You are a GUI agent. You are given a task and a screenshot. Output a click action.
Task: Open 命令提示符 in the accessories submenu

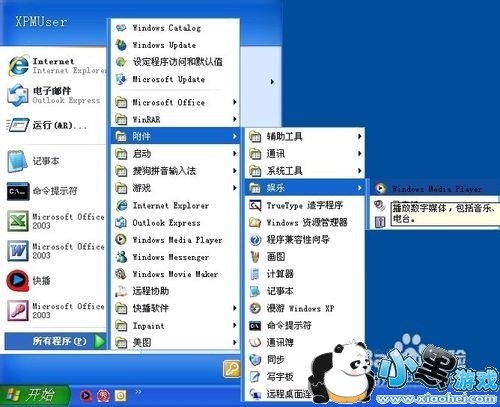coord(305,325)
